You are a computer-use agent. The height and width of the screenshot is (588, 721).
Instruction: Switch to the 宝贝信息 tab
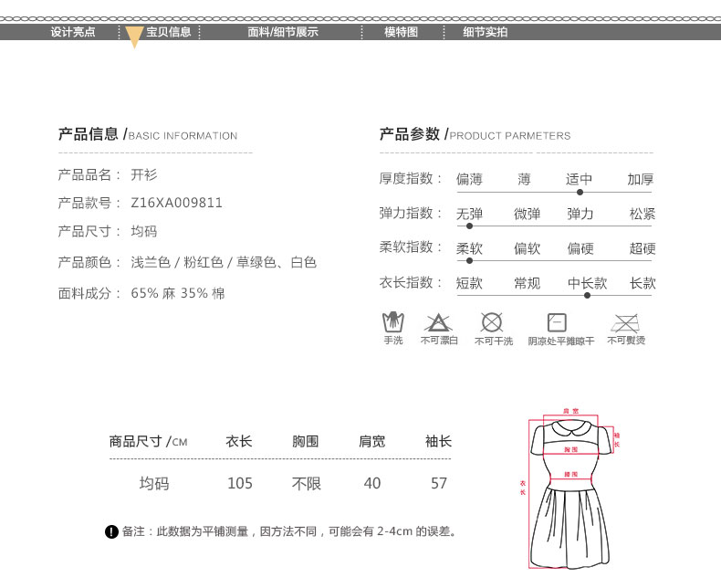tap(169, 32)
